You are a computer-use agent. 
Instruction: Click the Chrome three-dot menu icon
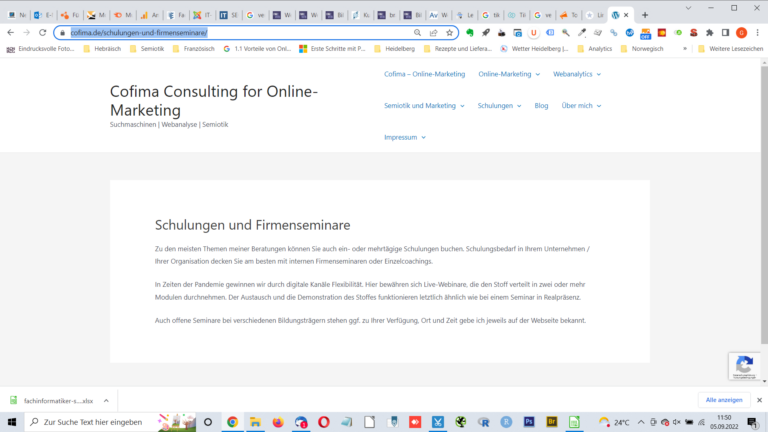point(756,32)
